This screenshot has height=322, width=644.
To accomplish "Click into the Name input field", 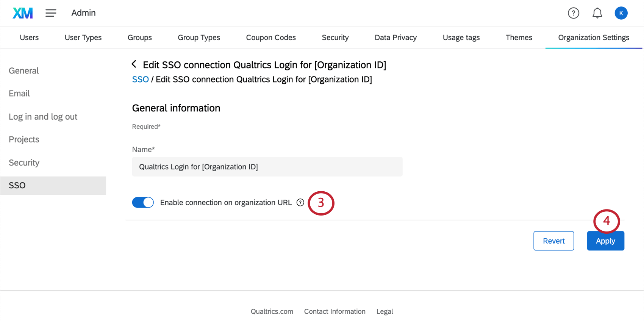I will pos(267,167).
